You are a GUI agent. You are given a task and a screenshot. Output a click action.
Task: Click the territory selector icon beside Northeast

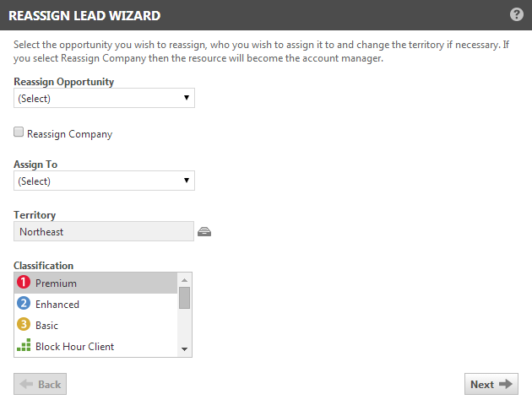point(204,232)
